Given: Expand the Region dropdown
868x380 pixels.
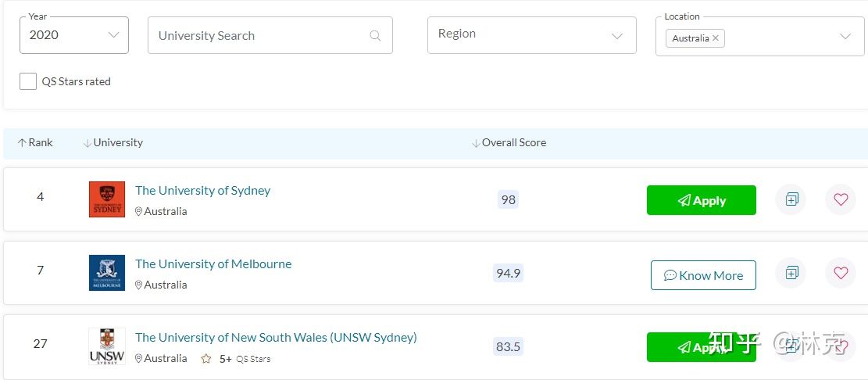Looking at the screenshot, I should click(x=532, y=35).
